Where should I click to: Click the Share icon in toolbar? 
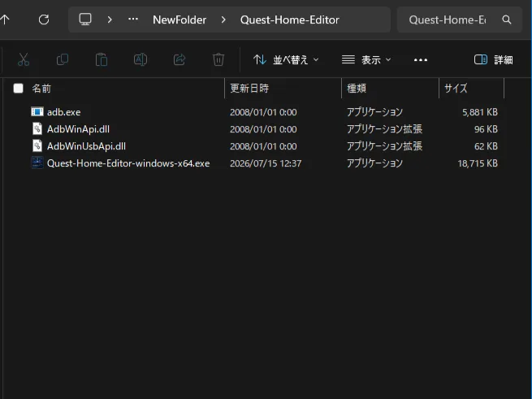tap(179, 60)
